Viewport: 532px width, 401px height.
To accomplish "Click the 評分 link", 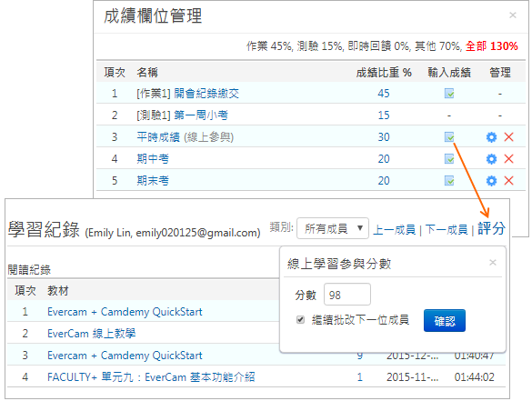I will (x=492, y=228).
